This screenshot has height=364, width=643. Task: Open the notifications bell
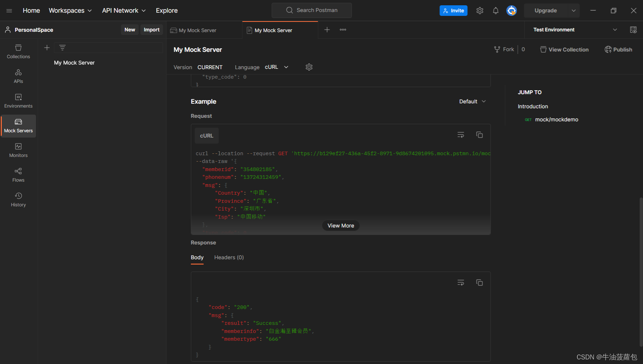[x=496, y=11]
